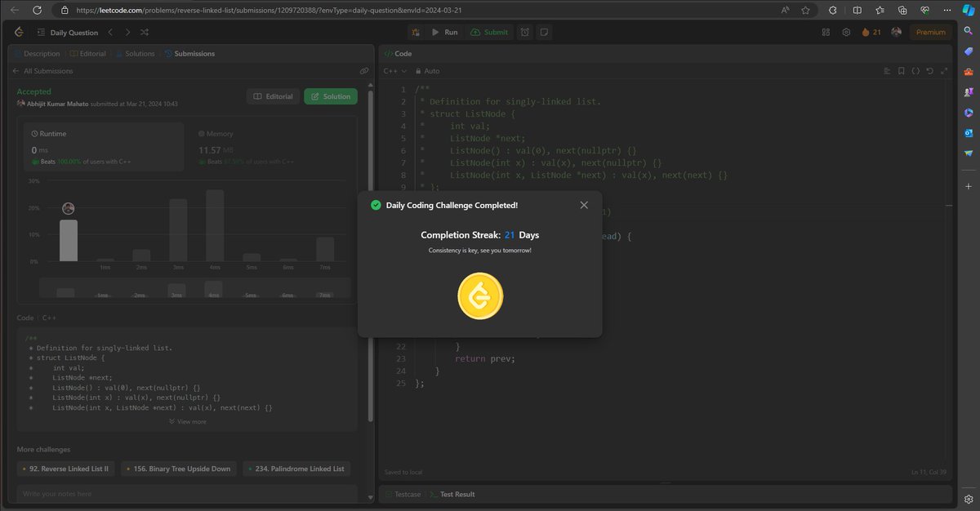Submit the solution
This screenshot has height=511, width=980.
click(x=489, y=33)
